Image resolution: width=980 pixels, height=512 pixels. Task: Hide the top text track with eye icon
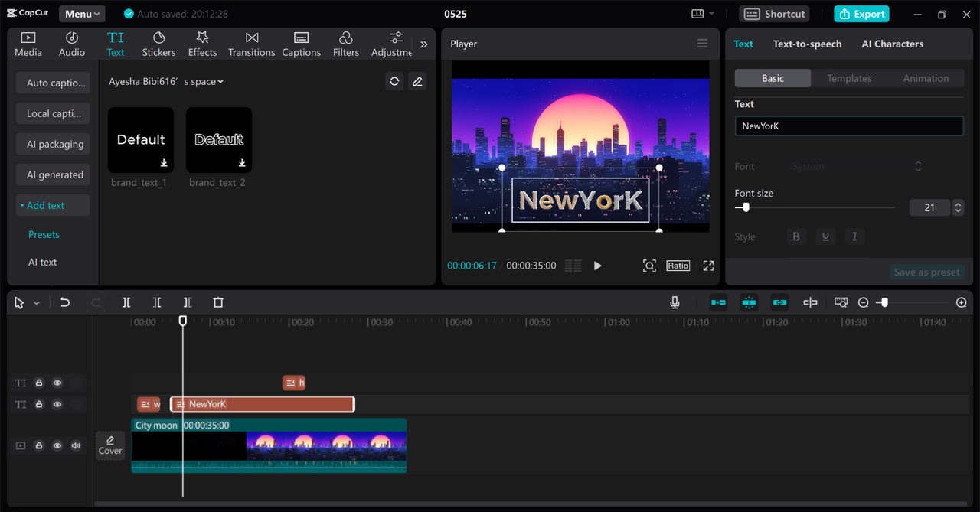pyautogui.click(x=57, y=383)
